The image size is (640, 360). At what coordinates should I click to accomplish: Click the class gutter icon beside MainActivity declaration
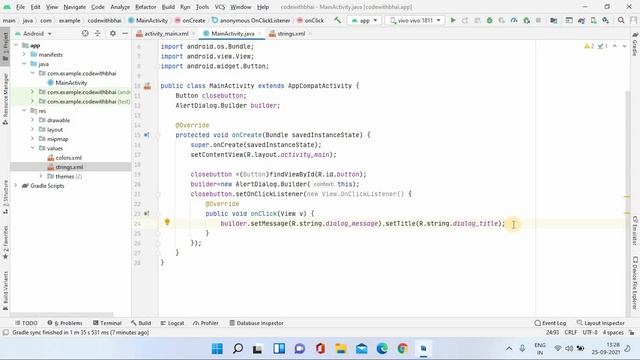pyautogui.click(x=147, y=86)
